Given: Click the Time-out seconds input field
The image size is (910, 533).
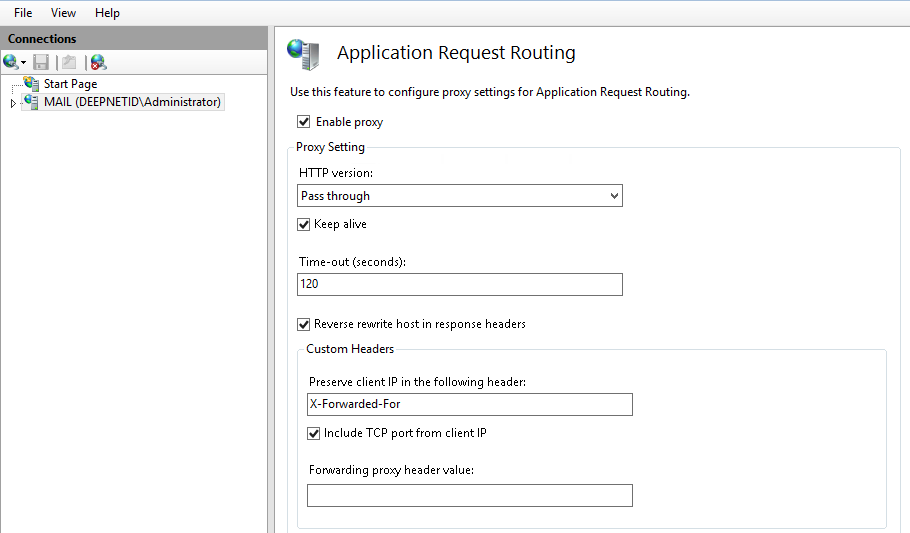Looking at the screenshot, I should (x=460, y=284).
